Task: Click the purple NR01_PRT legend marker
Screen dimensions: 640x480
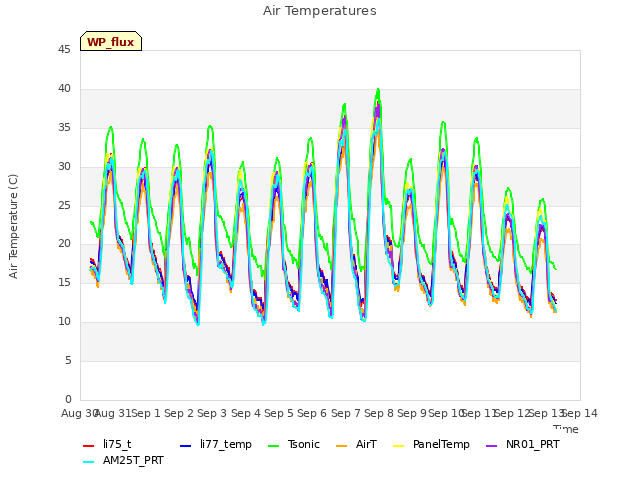Action: point(492,446)
